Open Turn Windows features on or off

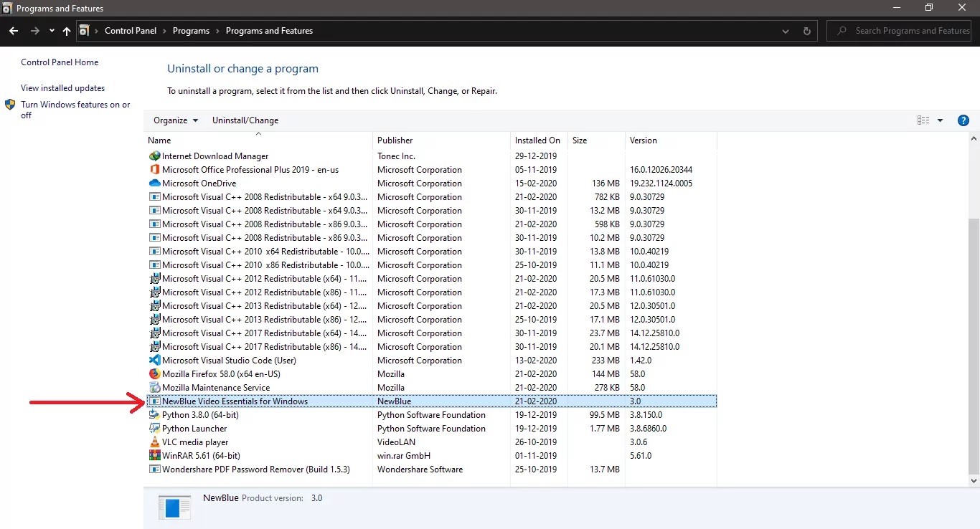(75, 110)
